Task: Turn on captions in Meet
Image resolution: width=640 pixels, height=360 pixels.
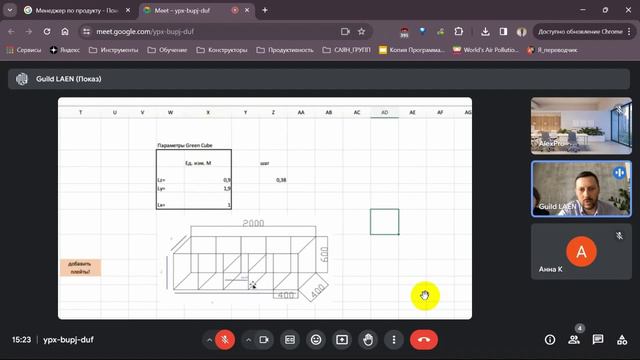Action: (x=290, y=340)
